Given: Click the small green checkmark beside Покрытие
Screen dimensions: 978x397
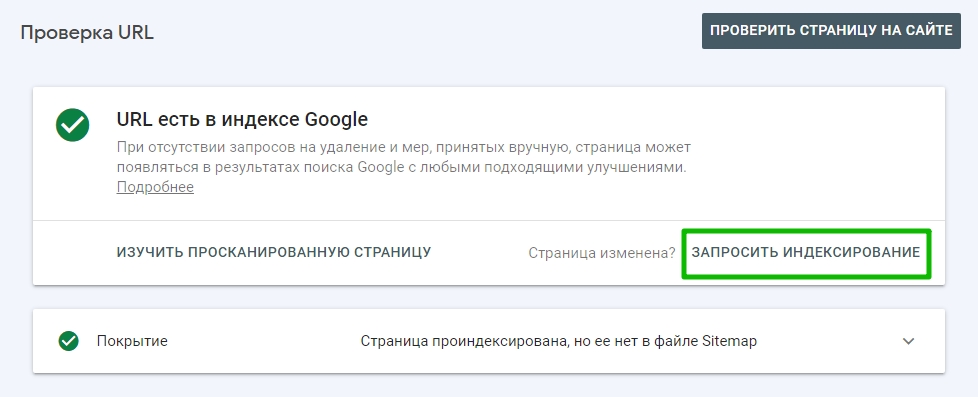Looking at the screenshot, I should (69, 341).
